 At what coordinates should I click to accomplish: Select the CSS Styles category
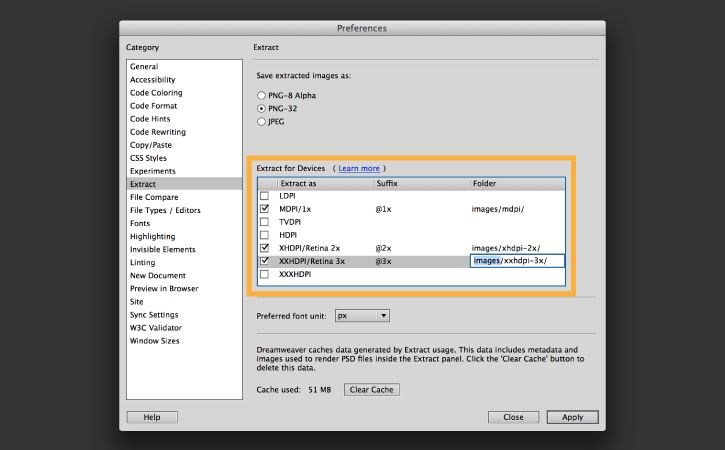coord(184,158)
